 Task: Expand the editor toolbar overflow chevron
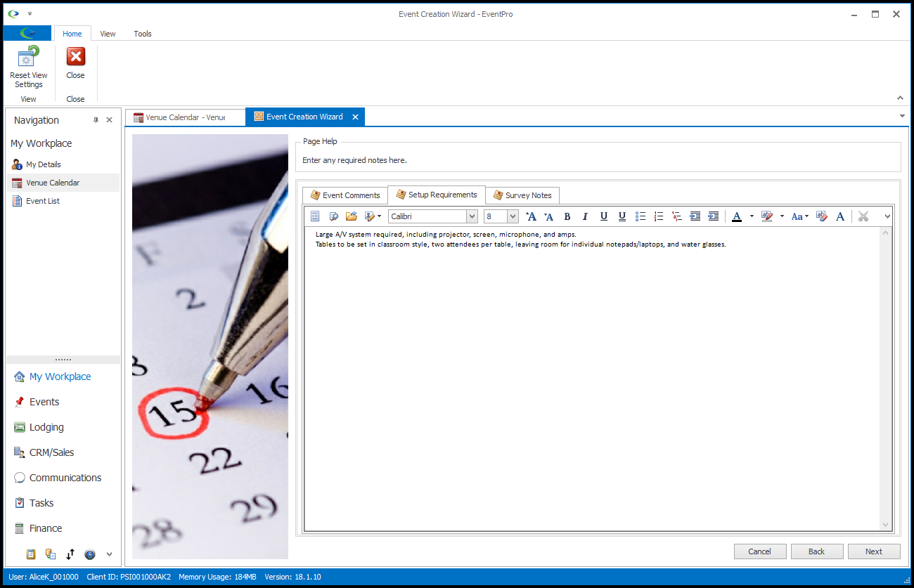click(887, 216)
